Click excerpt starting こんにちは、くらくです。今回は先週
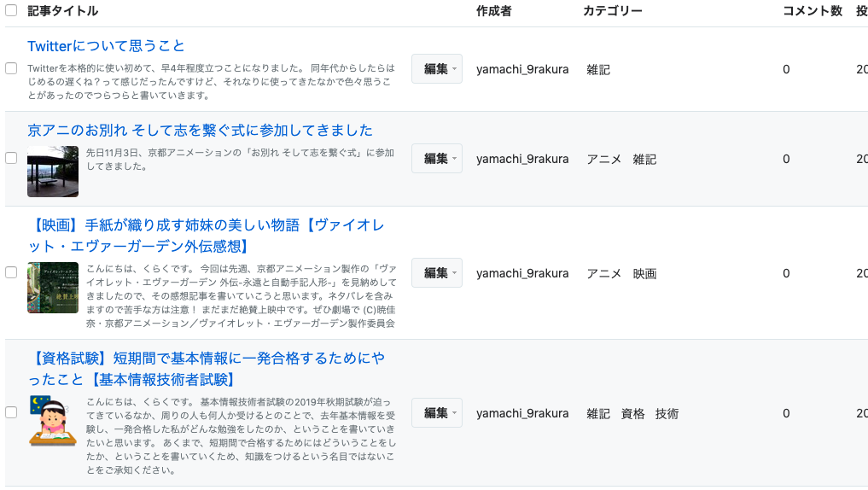The height and width of the screenshot is (490, 868). pos(242,295)
